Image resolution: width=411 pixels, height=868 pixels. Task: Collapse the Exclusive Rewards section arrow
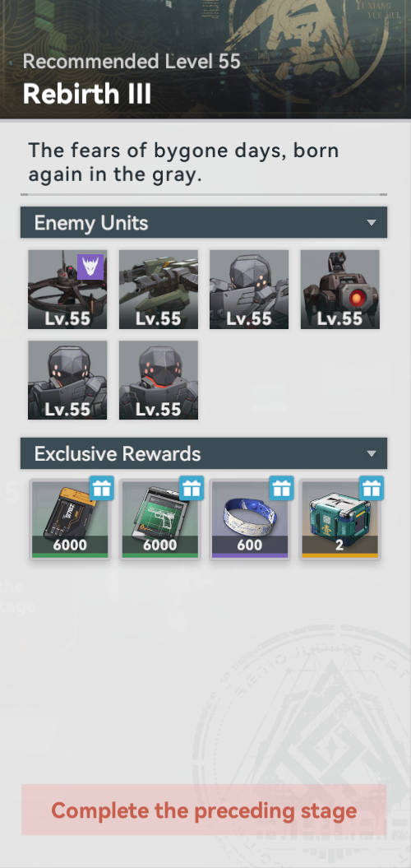click(x=372, y=454)
